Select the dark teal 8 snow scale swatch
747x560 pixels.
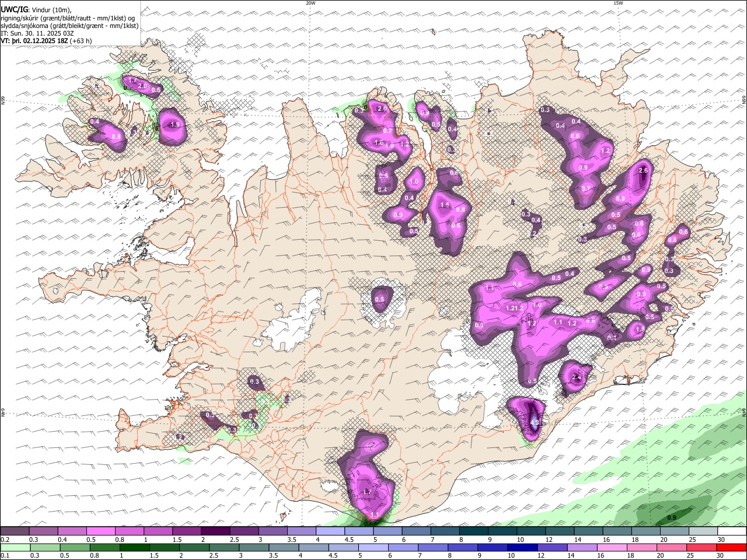[474, 531]
